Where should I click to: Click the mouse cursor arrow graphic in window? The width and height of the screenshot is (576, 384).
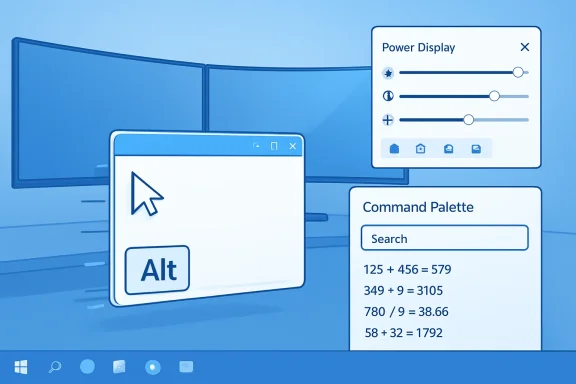146,194
